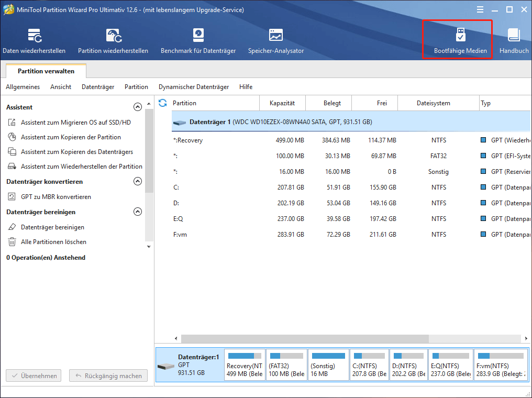Click right arrow of horizontal scrollbar
This screenshot has width=532, height=398.
pyautogui.click(x=526, y=338)
